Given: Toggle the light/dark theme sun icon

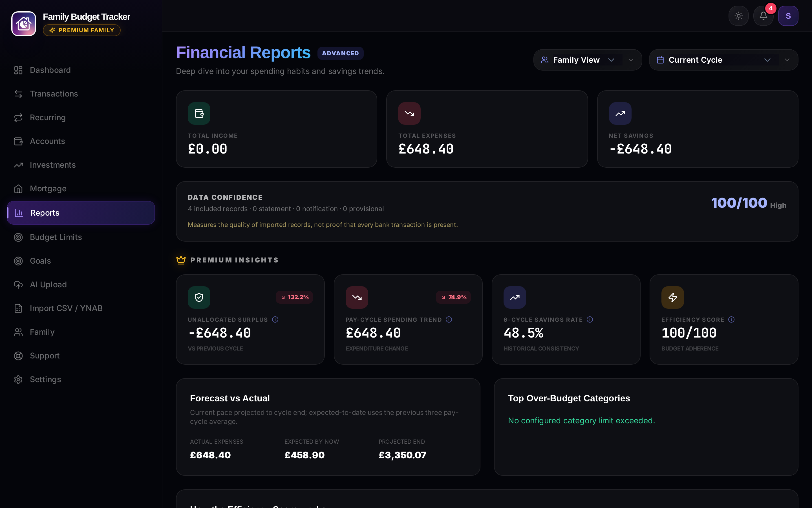Looking at the screenshot, I should click(738, 16).
